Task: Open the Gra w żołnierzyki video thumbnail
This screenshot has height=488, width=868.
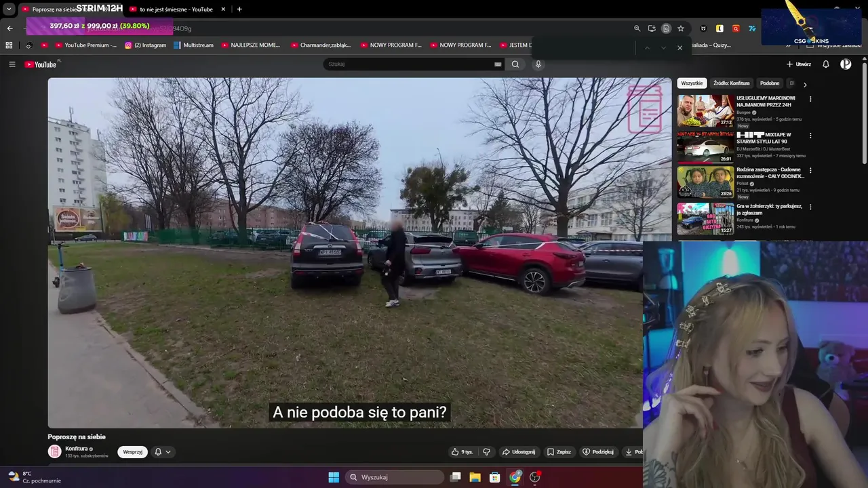Action: click(706, 218)
